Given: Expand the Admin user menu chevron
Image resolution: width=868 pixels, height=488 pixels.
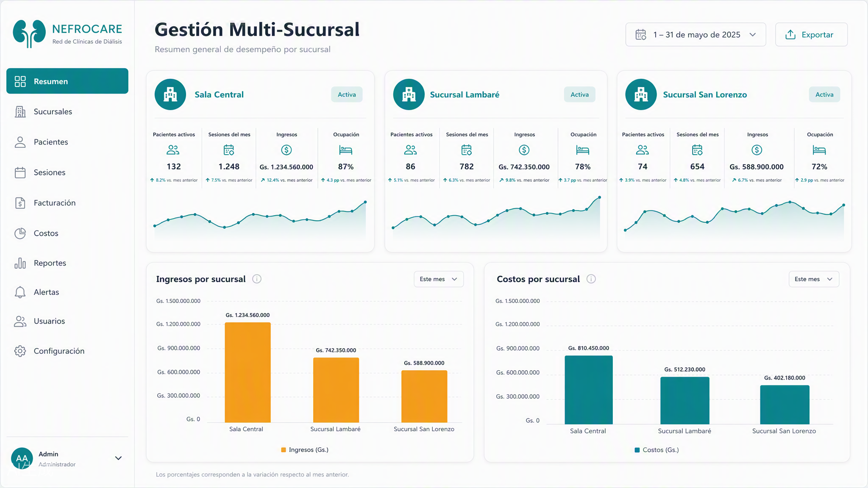Looking at the screenshot, I should tap(119, 458).
